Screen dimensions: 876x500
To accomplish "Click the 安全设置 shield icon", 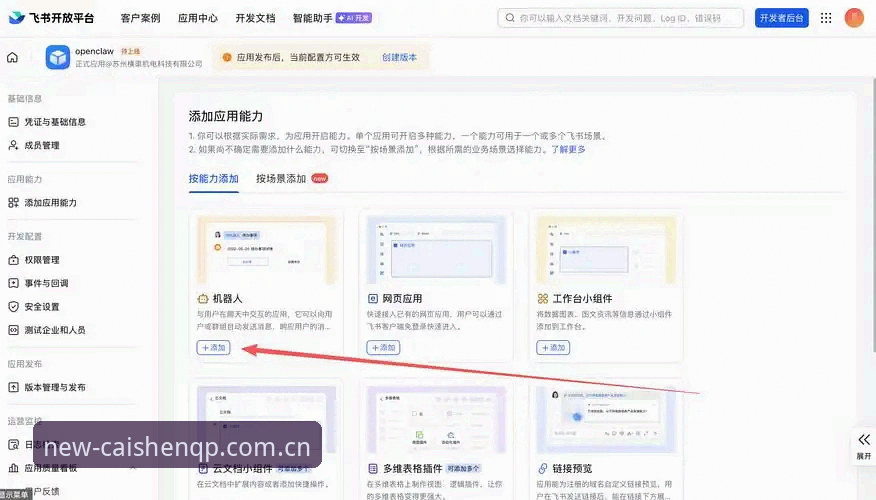I will coord(13,307).
